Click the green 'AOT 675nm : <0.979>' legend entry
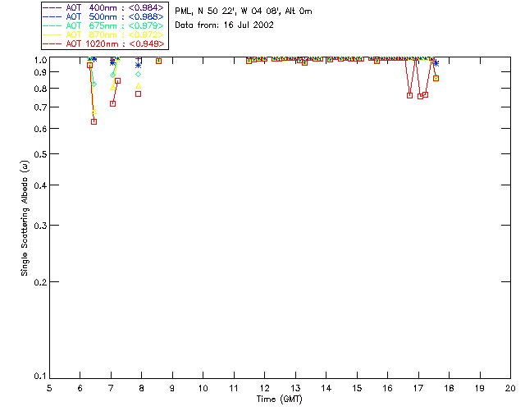Screen dimensions: 525x420 point(103,25)
